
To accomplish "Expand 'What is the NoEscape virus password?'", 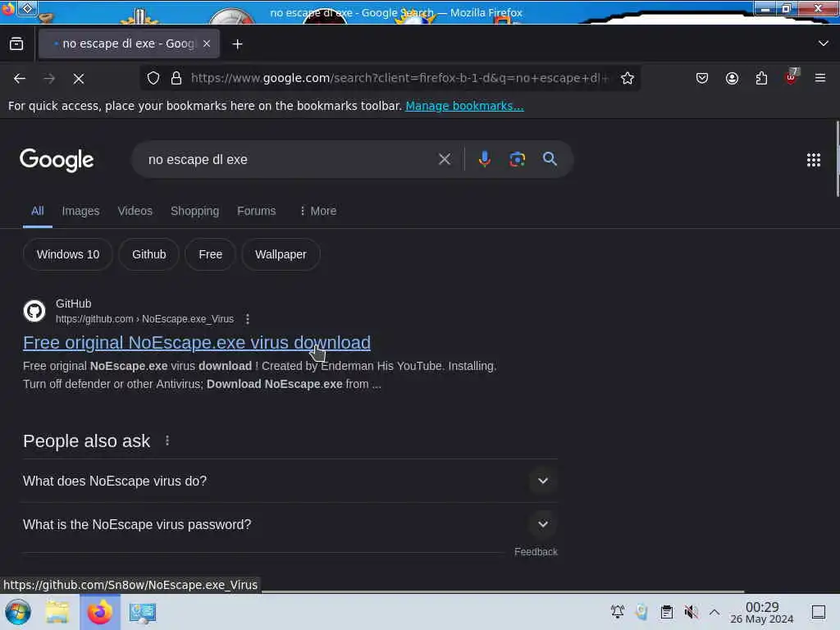I will 290,524.
